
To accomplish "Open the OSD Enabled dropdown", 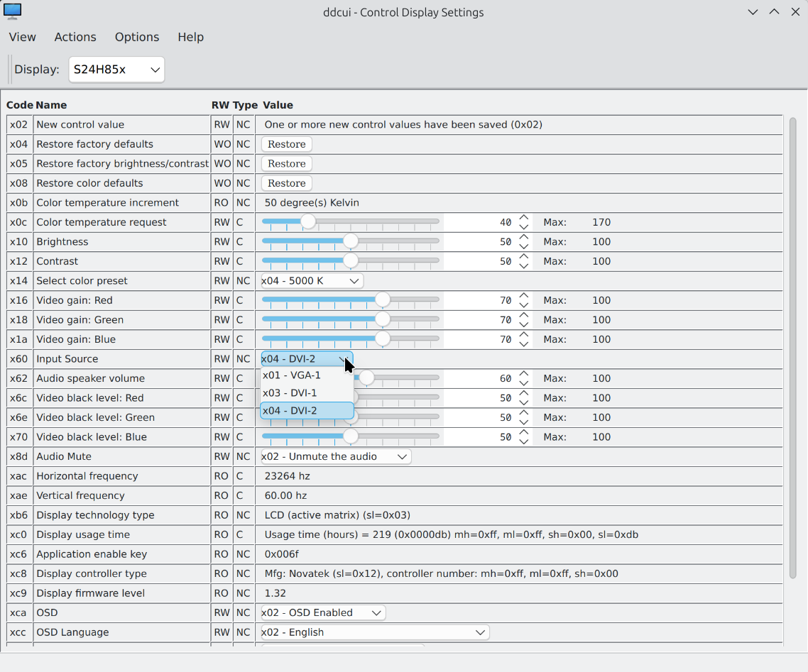I will pos(322,613).
